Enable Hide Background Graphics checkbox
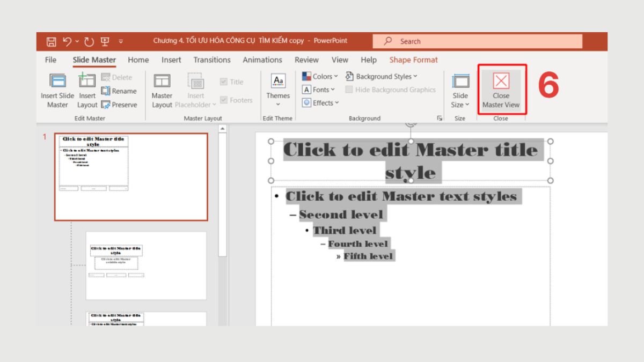This screenshot has height=362, width=644. pyautogui.click(x=349, y=90)
